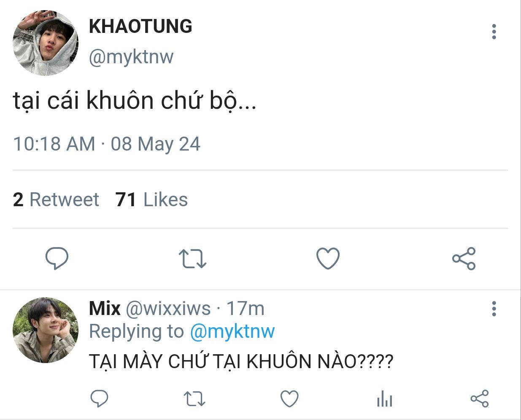Screen dimensions: 521x420
Task: Reply to Mix's comment
Action: 100,398
